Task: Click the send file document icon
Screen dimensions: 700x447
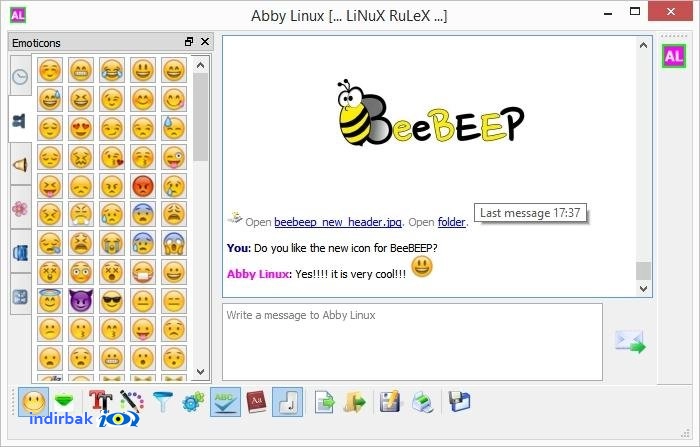Action: (324, 402)
